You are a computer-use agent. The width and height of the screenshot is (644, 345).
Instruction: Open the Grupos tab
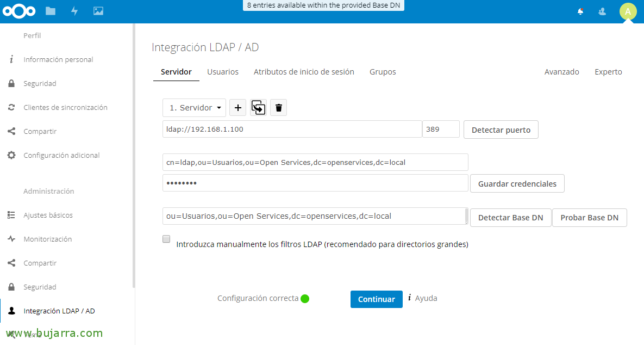click(383, 72)
